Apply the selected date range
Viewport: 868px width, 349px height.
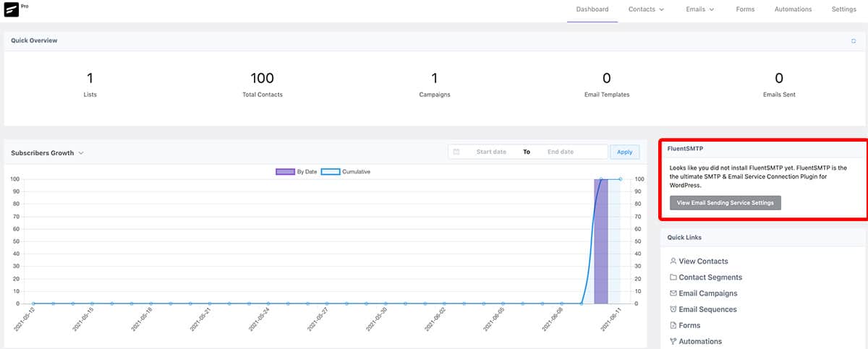625,152
